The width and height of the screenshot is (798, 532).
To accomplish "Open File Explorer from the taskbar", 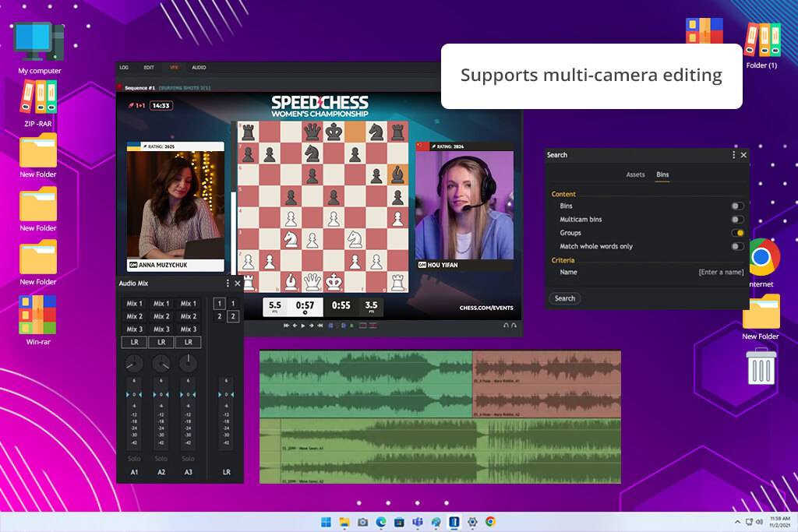I will point(344,522).
